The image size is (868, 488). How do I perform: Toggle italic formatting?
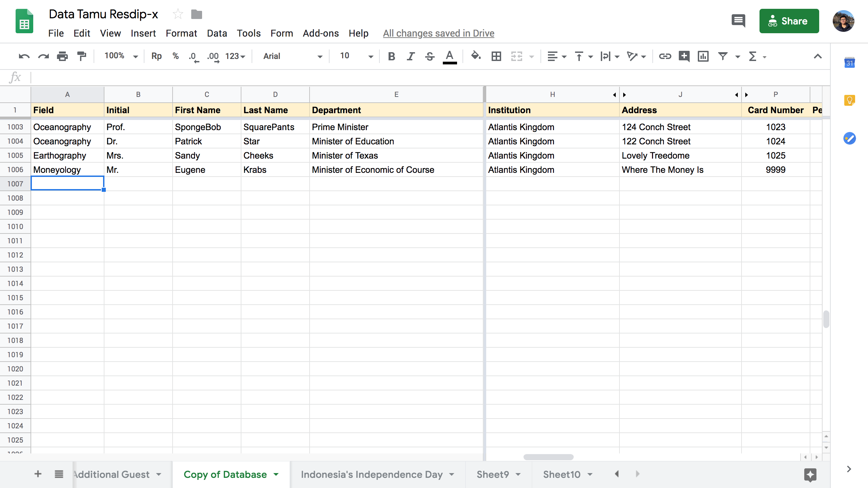click(411, 56)
